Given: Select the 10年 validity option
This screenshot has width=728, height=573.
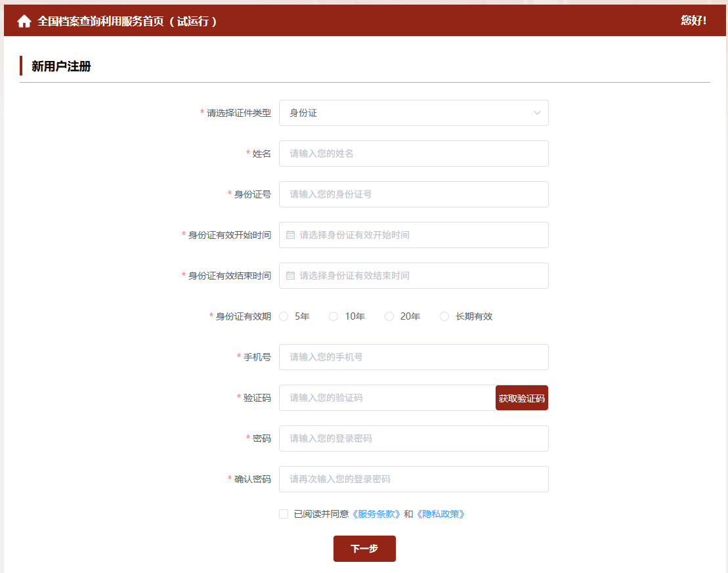Looking at the screenshot, I should (x=333, y=316).
